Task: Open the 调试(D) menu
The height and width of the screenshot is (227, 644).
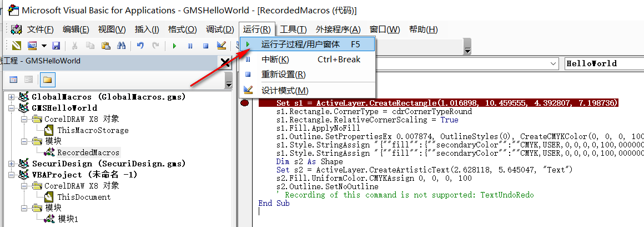Action: [220, 29]
